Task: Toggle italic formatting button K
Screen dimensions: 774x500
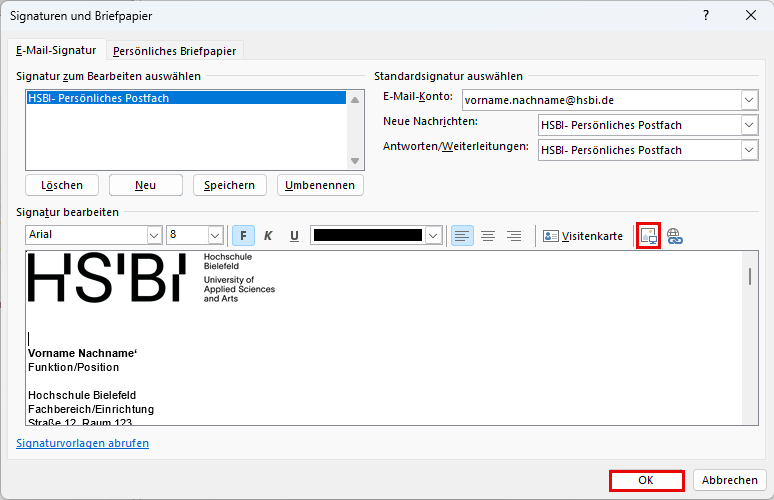Action: pyautogui.click(x=268, y=236)
